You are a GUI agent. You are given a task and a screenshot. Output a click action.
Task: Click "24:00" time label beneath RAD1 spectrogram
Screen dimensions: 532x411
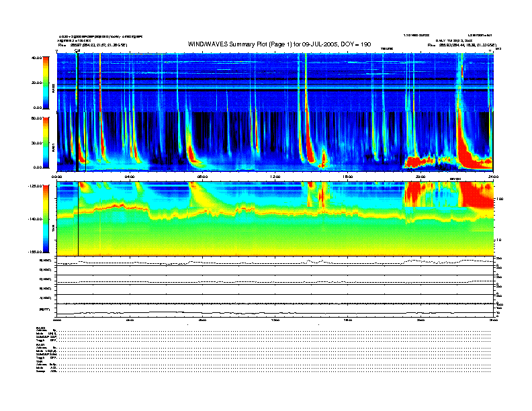(493, 177)
